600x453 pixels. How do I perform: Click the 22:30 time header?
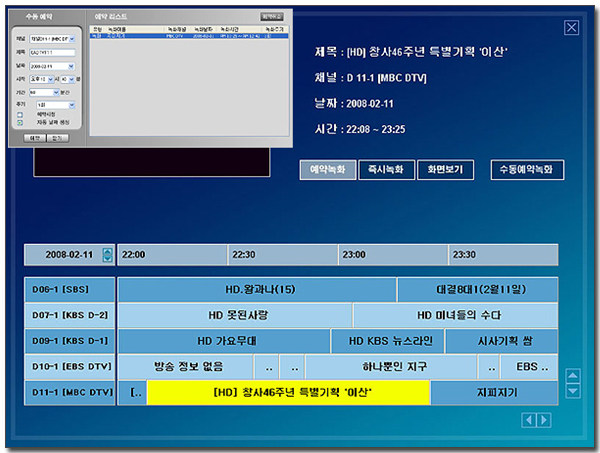coord(283,255)
